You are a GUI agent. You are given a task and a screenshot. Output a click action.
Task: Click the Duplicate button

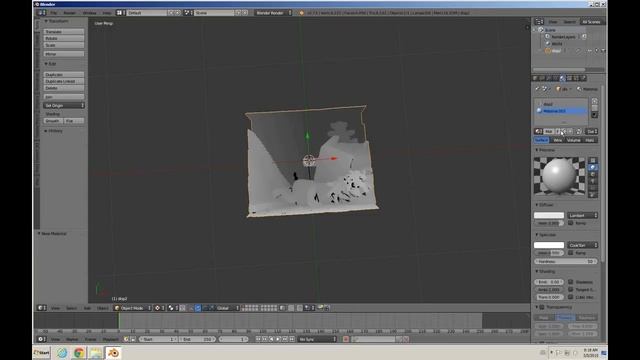pyautogui.click(x=64, y=75)
